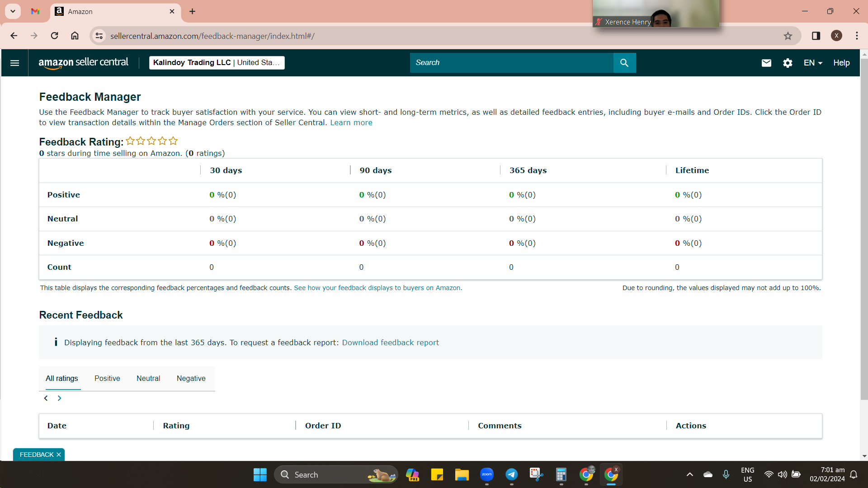Click the Windows taskbar search box
Screen dimensions: 868x488
[336, 475]
